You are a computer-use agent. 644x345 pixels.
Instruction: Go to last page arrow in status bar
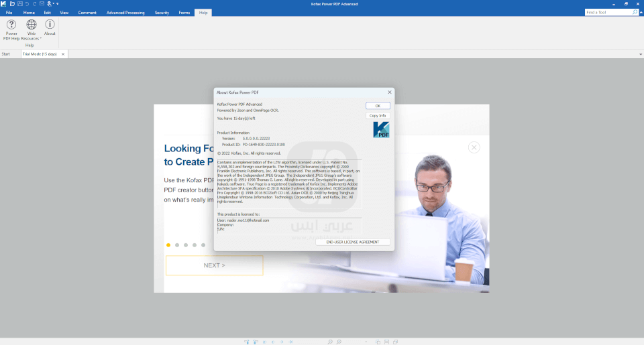click(x=290, y=342)
